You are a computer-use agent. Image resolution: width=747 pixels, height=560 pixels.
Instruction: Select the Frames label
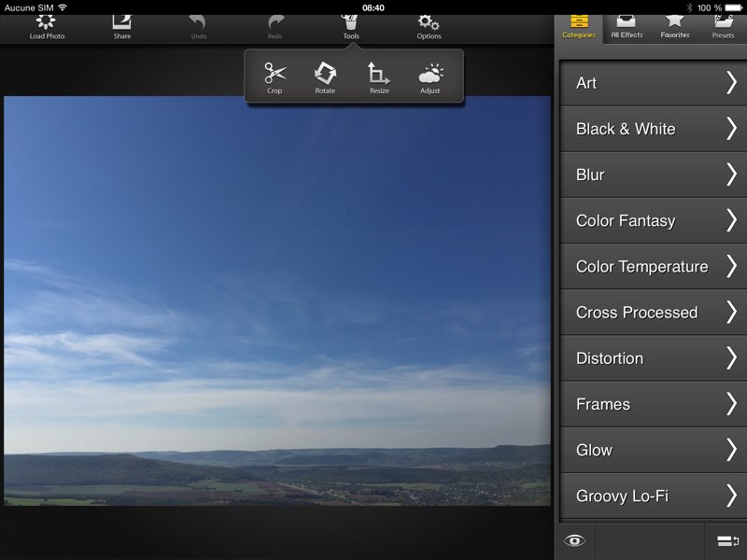pos(602,404)
